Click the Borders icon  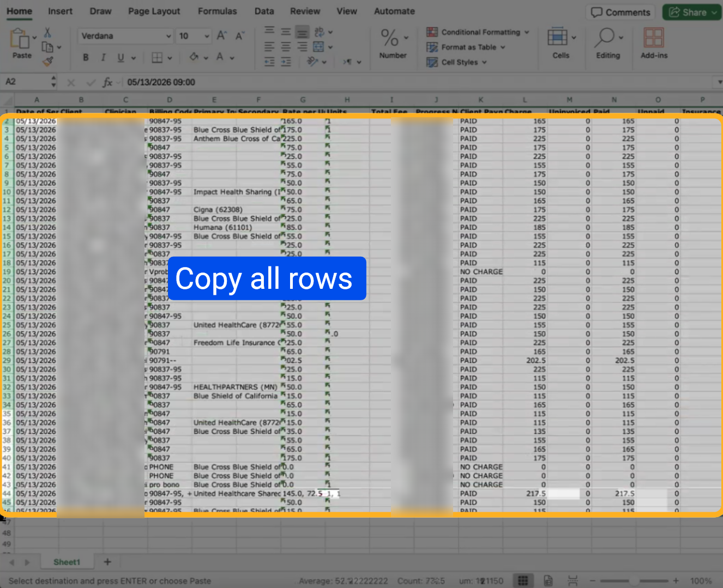tap(157, 57)
